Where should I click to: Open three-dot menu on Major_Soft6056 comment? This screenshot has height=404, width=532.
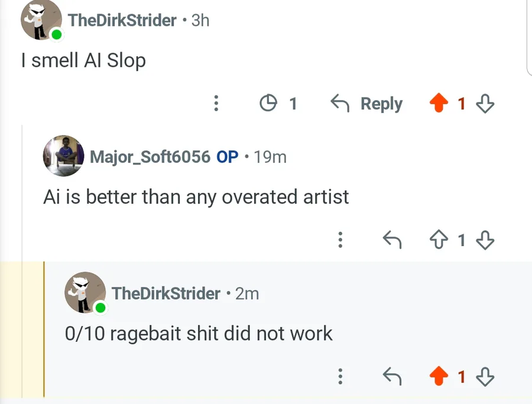340,240
